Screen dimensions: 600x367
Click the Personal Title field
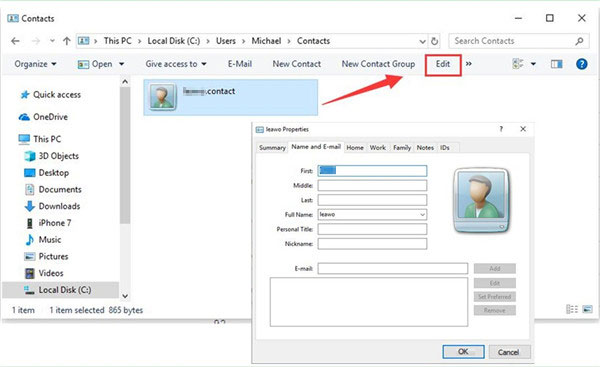(372, 229)
